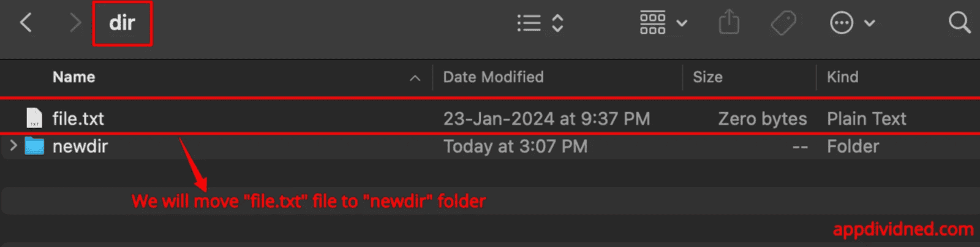
Task: Select the newdir folder name
Action: (x=80, y=146)
